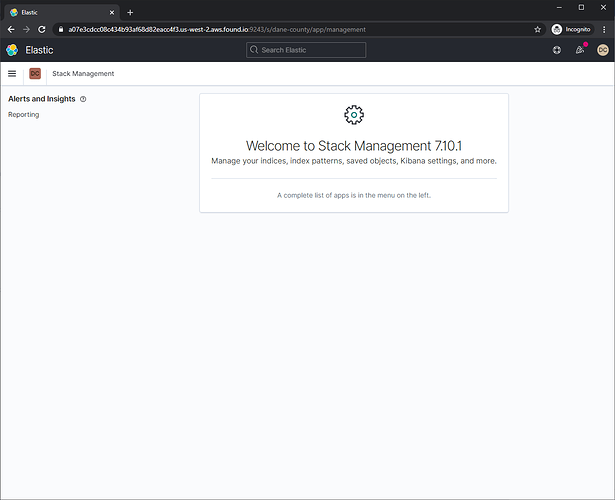Click the 'Manage your indices' description text
The height and width of the screenshot is (500, 615).
click(354, 161)
